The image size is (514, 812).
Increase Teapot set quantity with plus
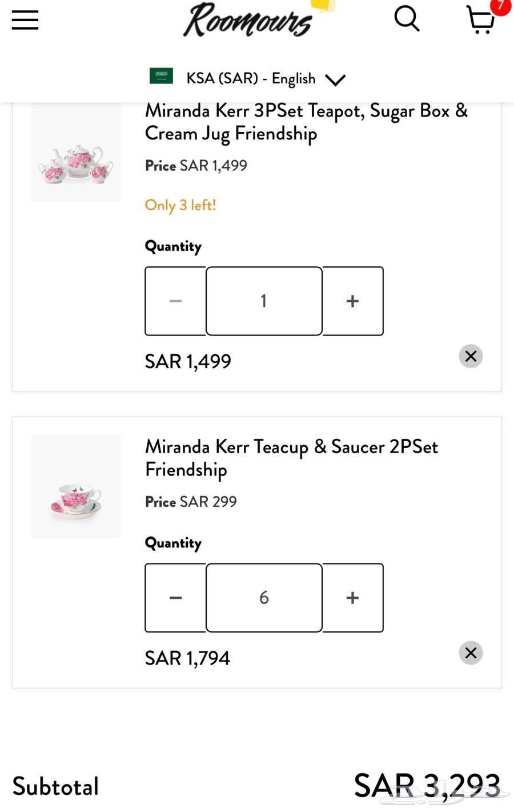(353, 301)
